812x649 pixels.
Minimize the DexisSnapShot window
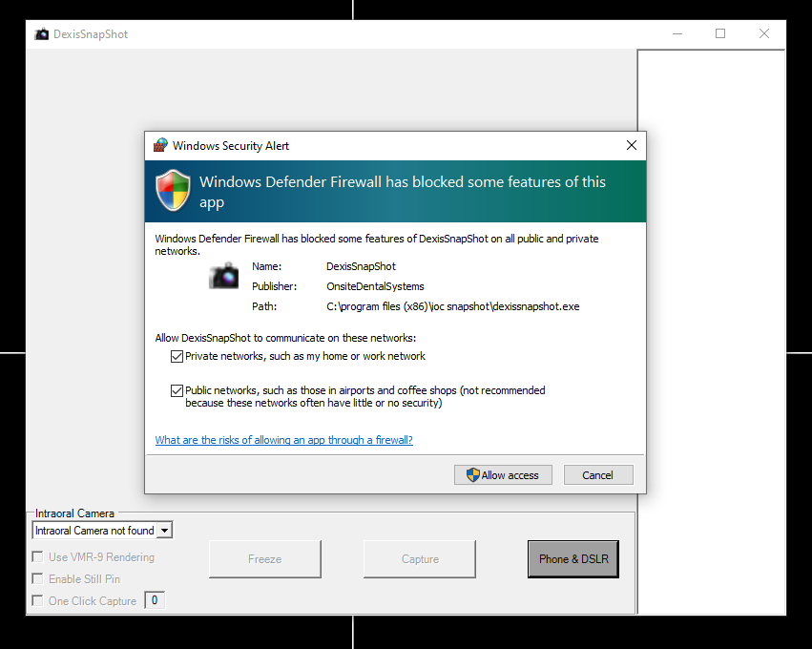[x=677, y=33]
